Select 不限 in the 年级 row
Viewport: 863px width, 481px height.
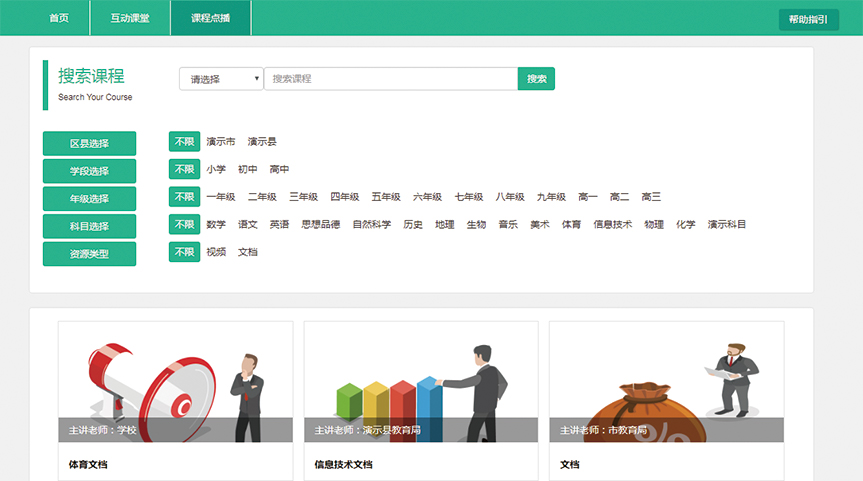click(184, 196)
